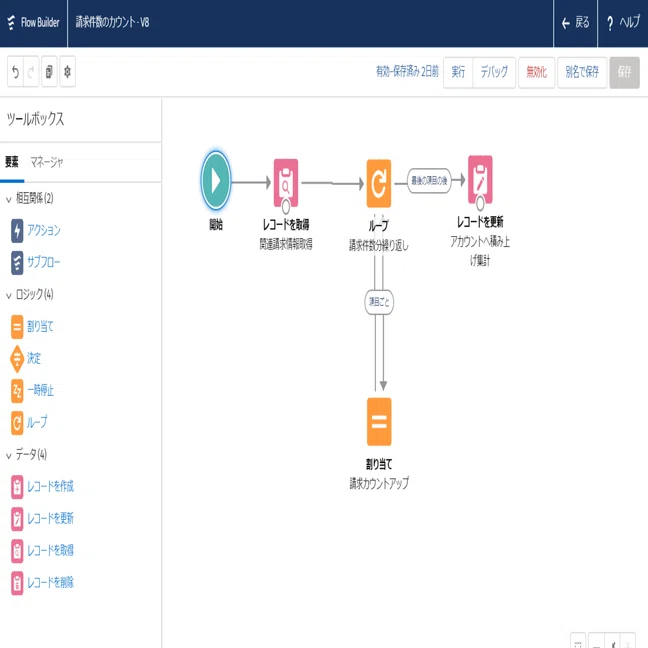The height and width of the screenshot is (648, 648).
Task: Click the redo arrow icon
Action: 31,72
